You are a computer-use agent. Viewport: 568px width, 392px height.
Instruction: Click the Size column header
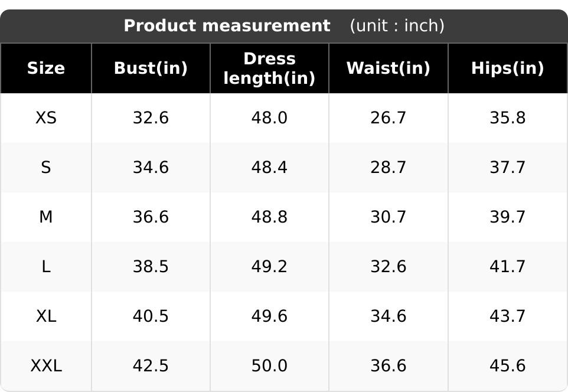pyautogui.click(x=46, y=68)
